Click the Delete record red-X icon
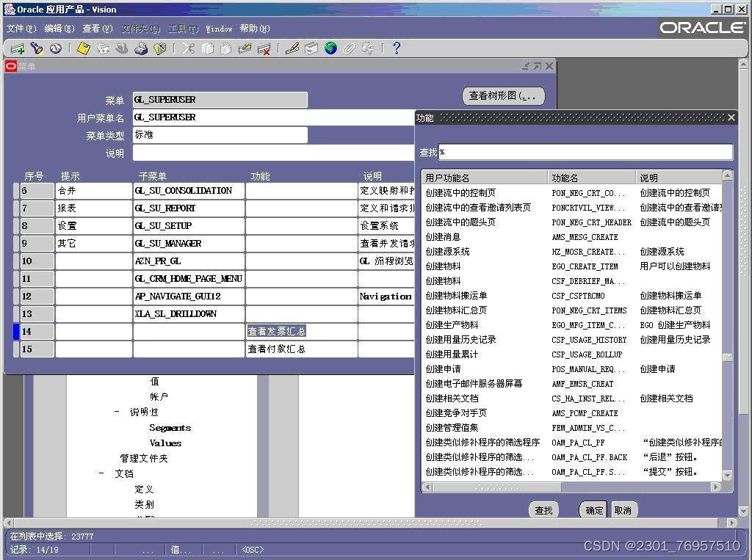Image resolution: width=752 pixels, height=560 pixels. click(265, 48)
